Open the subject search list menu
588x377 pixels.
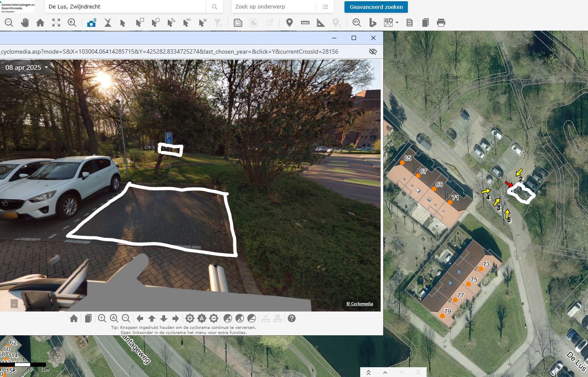pos(325,7)
